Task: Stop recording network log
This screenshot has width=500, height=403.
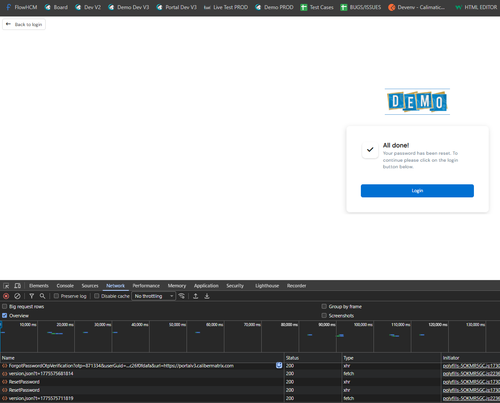Action: pyautogui.click(x=6, y=296)
